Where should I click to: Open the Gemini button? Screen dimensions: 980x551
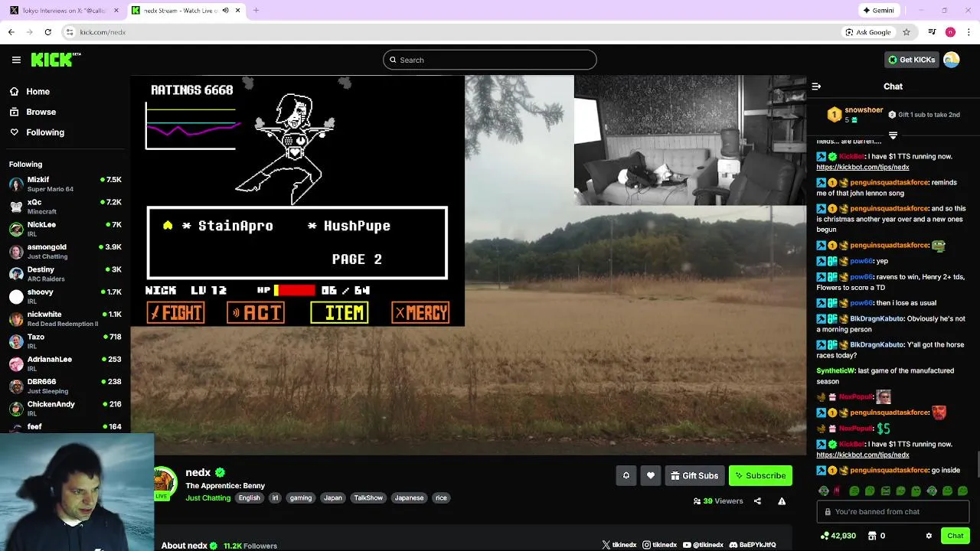(878, 11)
